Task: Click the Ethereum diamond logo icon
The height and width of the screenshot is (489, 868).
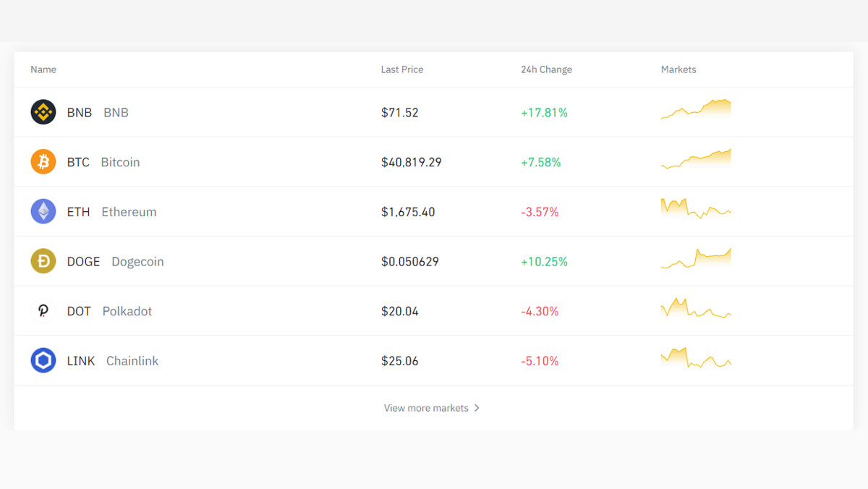Action: click(x=43, y=211)
